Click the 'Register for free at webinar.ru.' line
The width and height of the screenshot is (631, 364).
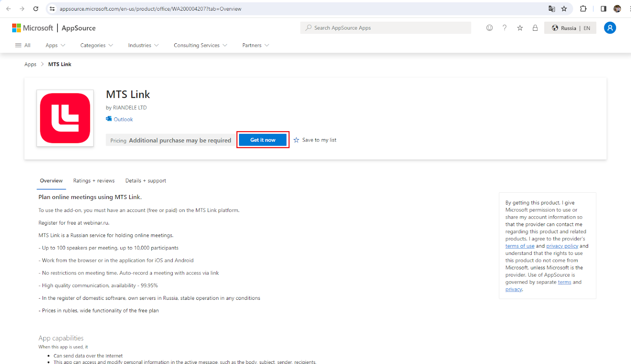[74, 223]
